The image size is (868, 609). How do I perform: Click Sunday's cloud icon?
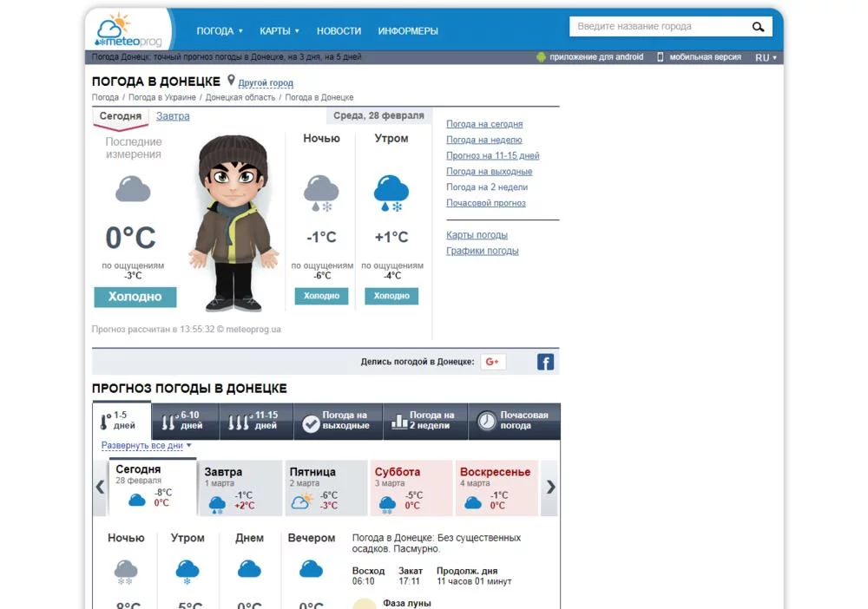click(x=473, y=502)
